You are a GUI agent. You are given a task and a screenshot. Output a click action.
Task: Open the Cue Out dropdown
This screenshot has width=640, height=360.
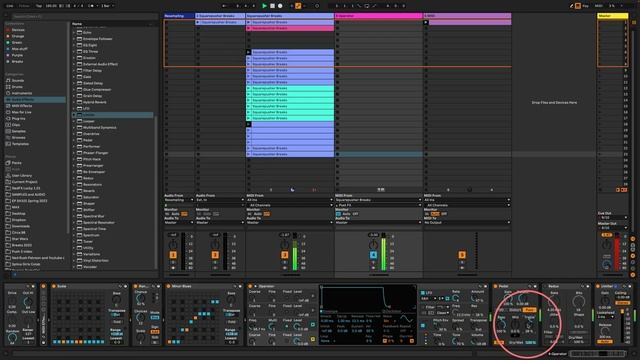[x=612, y=218]
